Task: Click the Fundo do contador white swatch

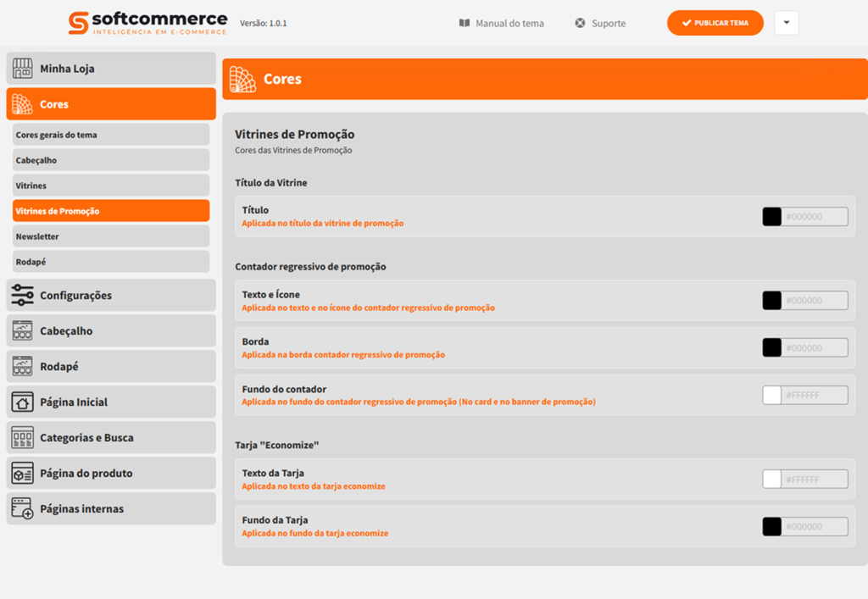Action: click(x=771, y=395)
